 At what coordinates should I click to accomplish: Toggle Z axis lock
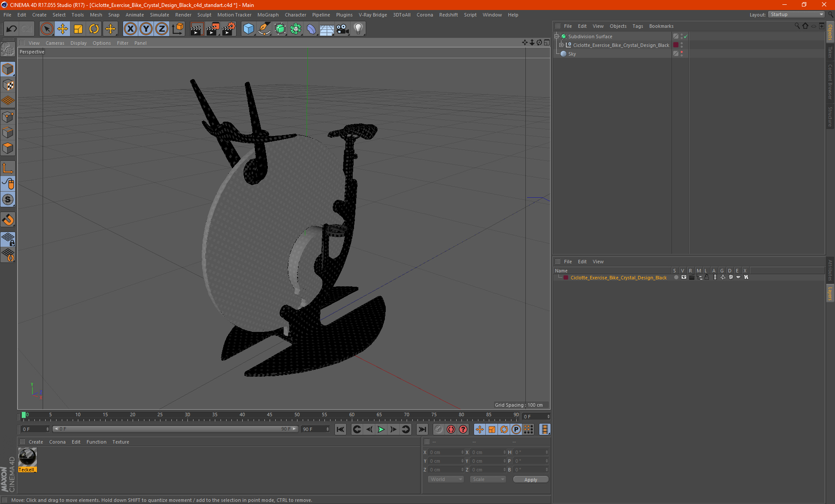click(162, 29)
